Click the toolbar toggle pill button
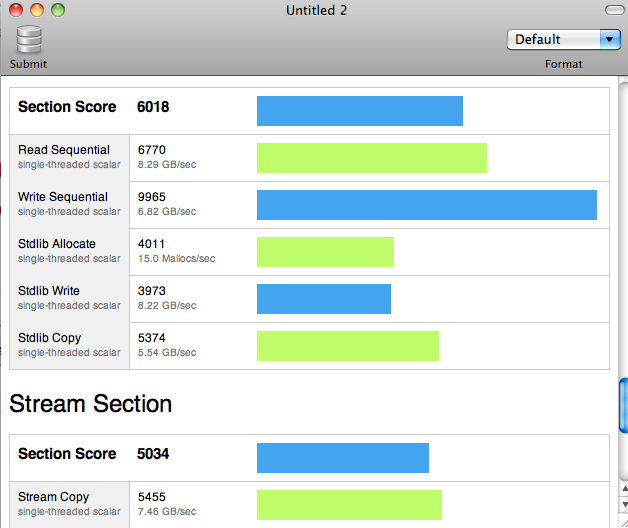This screenshot has width=628, height=528. coord(614,10)
